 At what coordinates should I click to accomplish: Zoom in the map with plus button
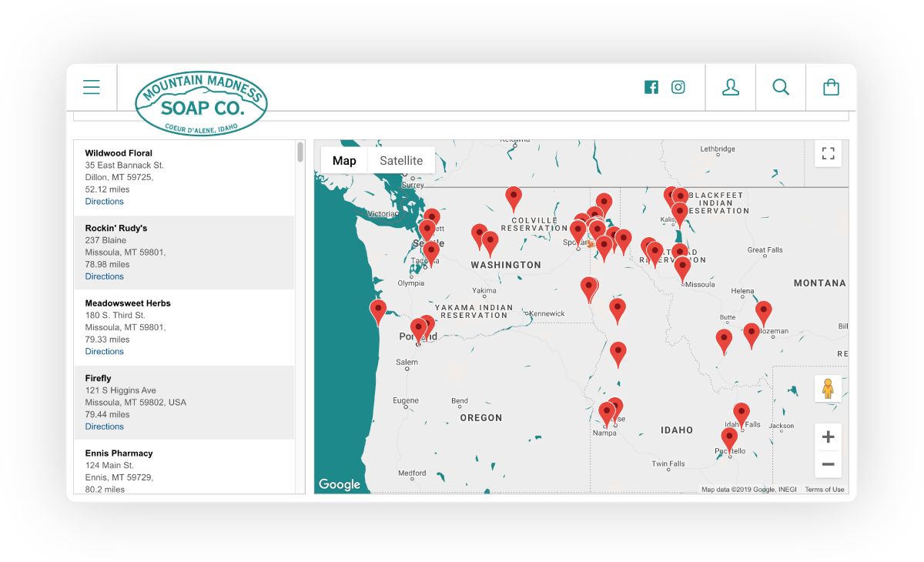click(829, 437)
